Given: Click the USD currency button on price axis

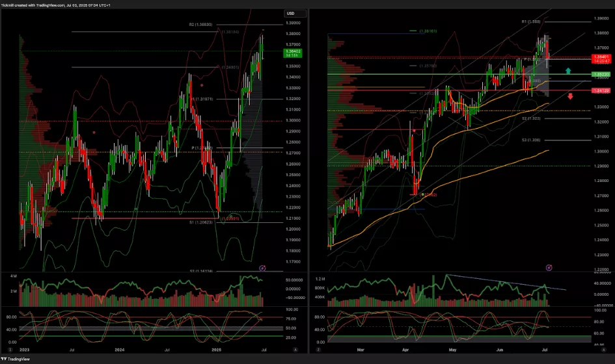Looking at the screenshot, I should 291,13.
